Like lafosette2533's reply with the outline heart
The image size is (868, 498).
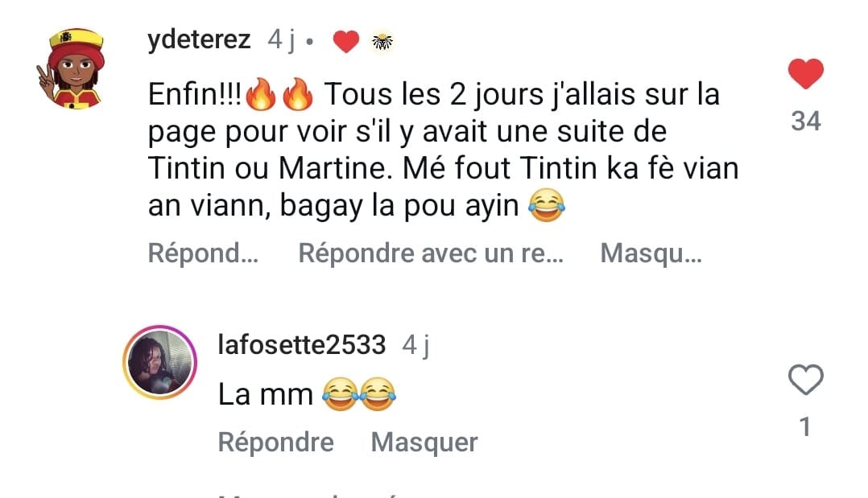805,380
